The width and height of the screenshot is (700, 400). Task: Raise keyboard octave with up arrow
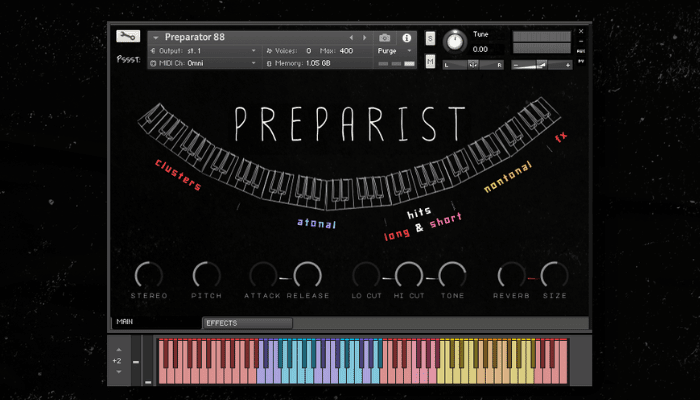click(117, 350)
